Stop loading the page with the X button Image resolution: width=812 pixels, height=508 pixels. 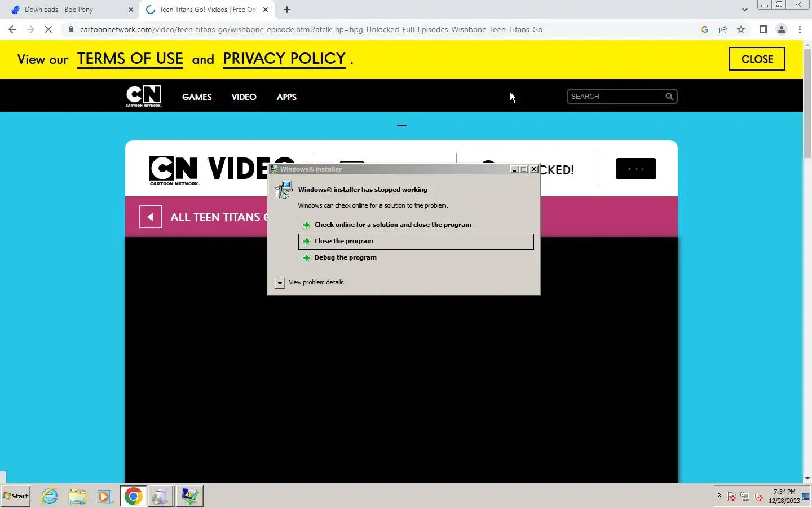(x=48, y=29)
